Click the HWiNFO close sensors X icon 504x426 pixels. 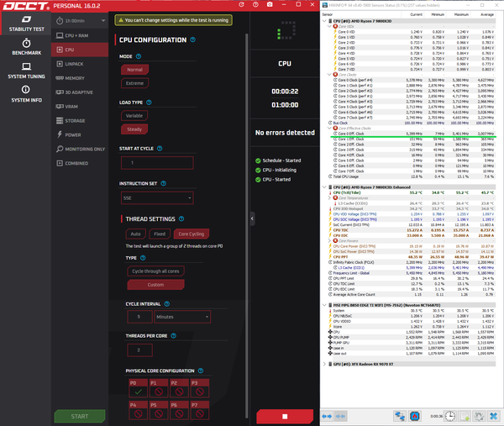493,416
